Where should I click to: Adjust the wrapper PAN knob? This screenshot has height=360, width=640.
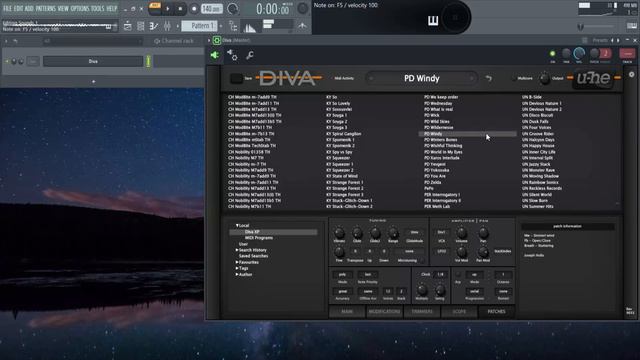pos(566,53)
